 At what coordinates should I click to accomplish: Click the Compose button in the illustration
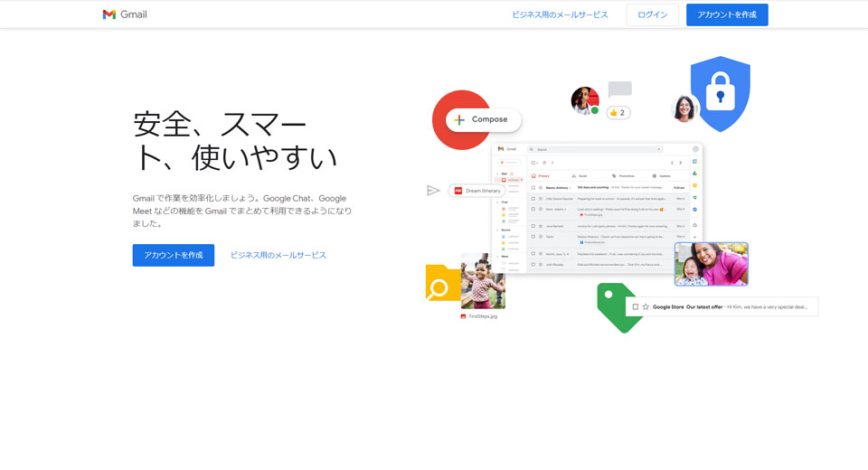(483, 119)
